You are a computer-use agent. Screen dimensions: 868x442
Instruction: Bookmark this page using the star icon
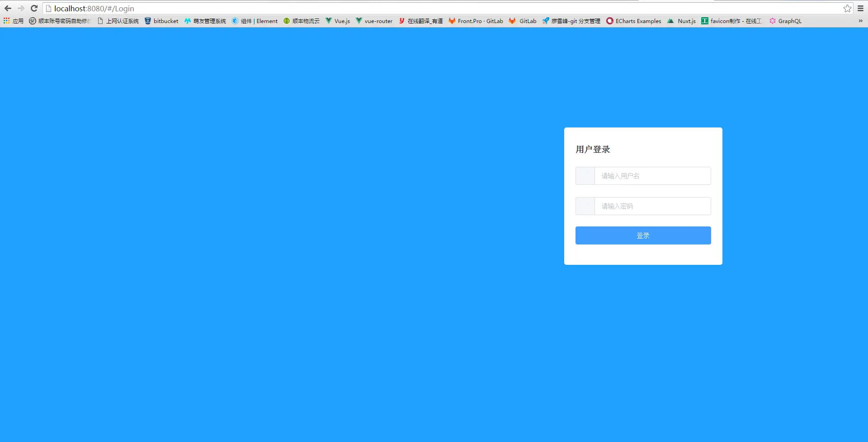click(847, 8)
